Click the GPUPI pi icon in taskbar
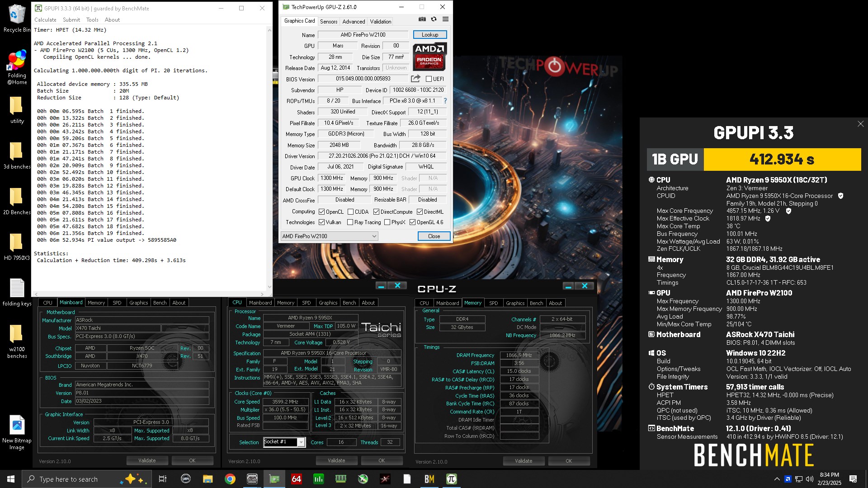Viewport: 868px width, 488px height. 451,479
